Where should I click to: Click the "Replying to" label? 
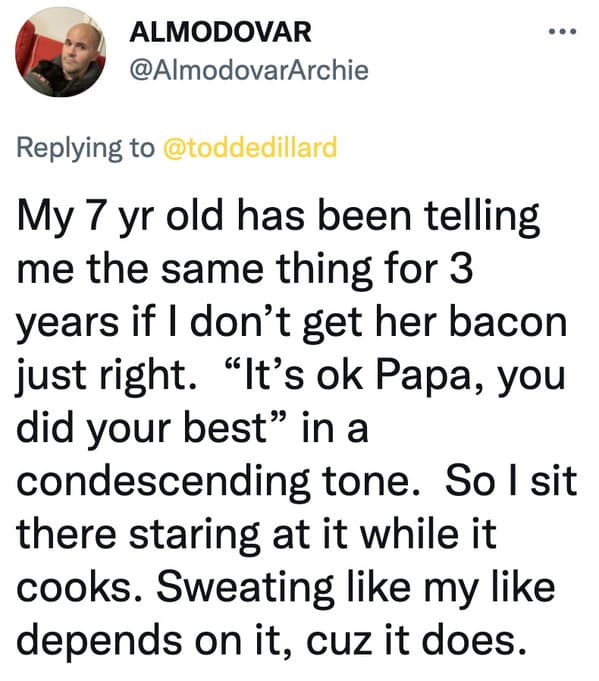[86, 148]
